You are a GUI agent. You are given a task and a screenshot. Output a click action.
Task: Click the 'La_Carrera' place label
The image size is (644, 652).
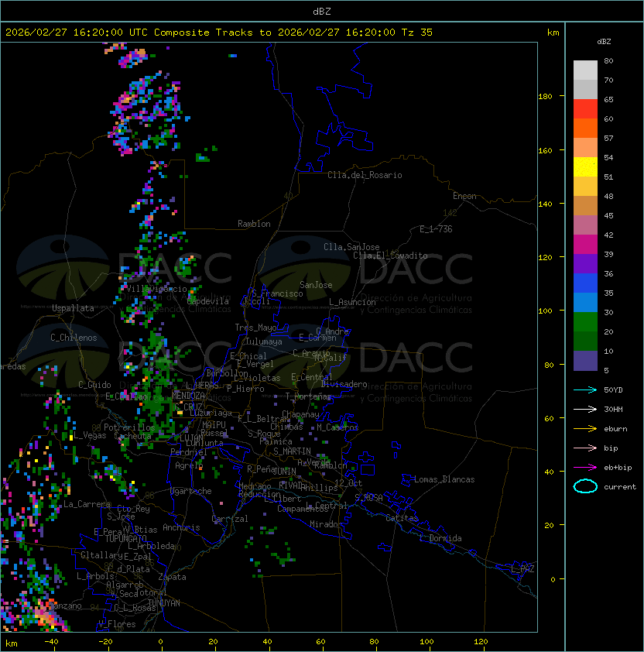pos(87,504)
